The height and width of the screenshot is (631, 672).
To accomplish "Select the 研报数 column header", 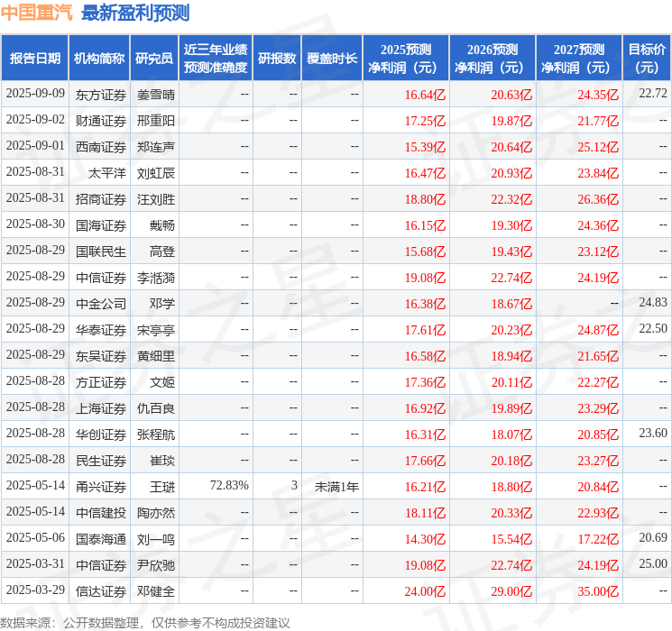I will click(x=276, y=59).
